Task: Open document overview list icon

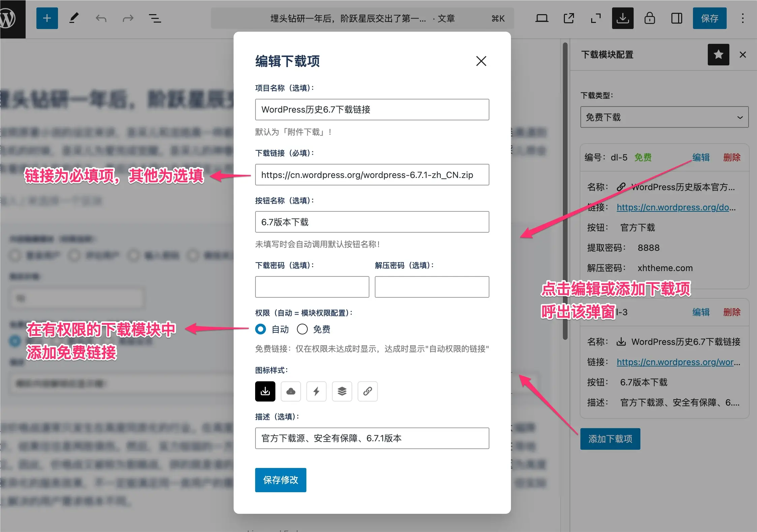Action: (x=155, y=18)
